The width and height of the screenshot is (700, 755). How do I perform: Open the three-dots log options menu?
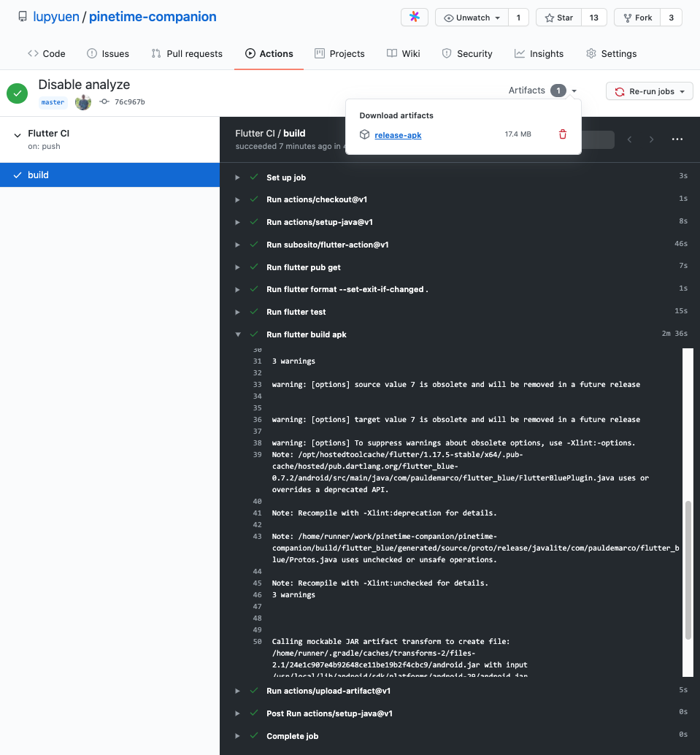click(677, 139)
